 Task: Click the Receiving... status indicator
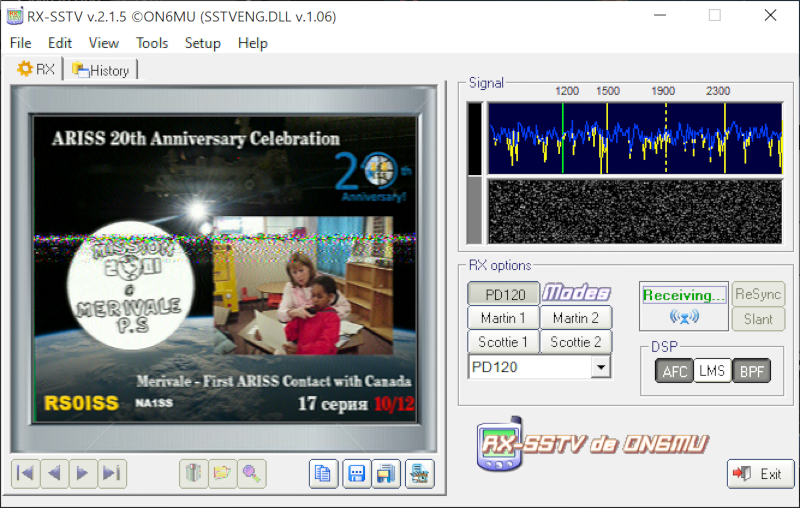(x=684, y=295)
